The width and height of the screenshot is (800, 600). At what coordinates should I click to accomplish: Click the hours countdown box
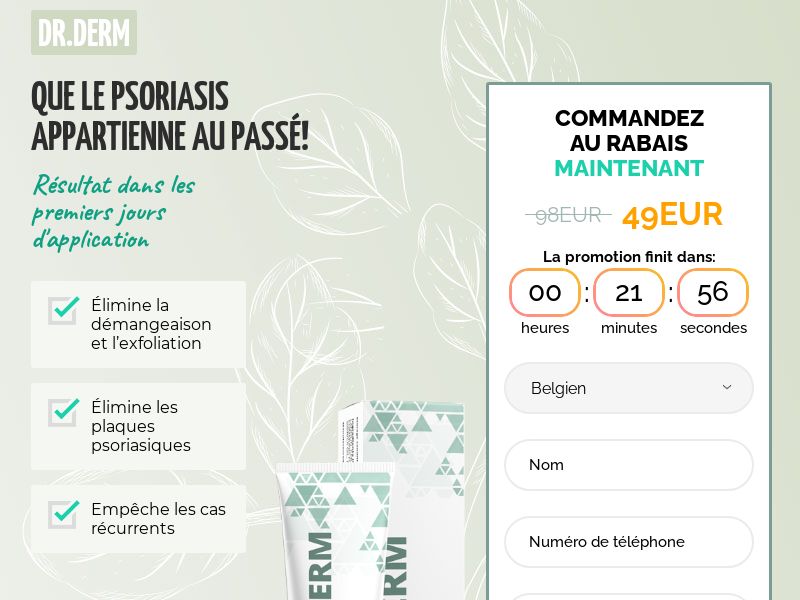545,292
